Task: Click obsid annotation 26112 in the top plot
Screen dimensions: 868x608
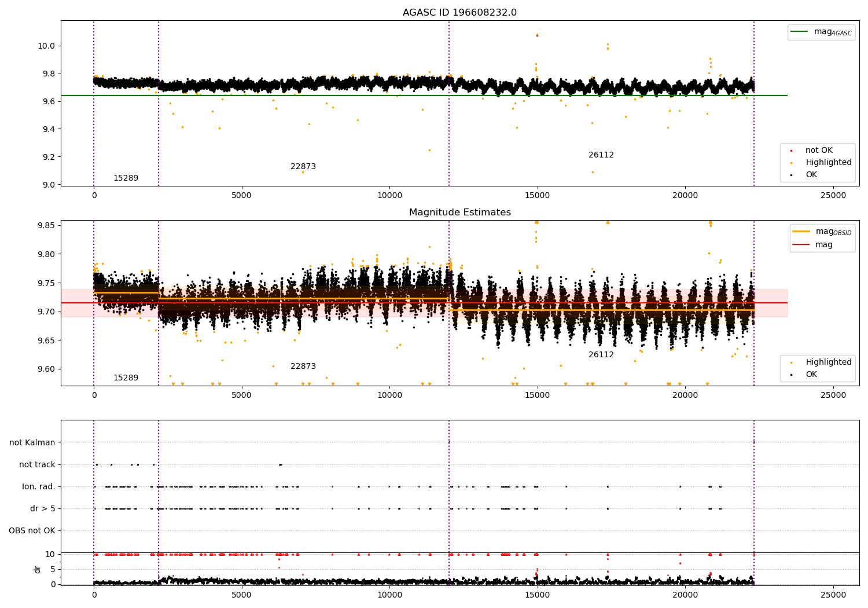Action: pos(601,155)
